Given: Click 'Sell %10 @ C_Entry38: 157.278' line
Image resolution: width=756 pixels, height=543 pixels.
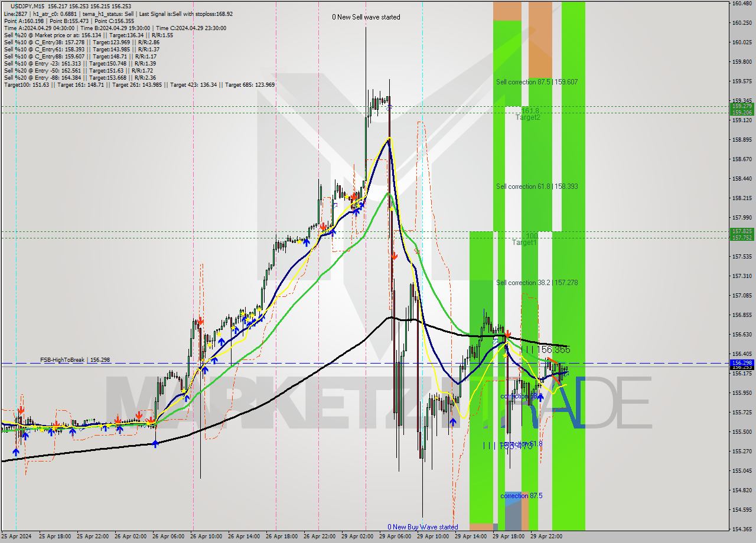Looking at the screenshot, I should 82,42.
